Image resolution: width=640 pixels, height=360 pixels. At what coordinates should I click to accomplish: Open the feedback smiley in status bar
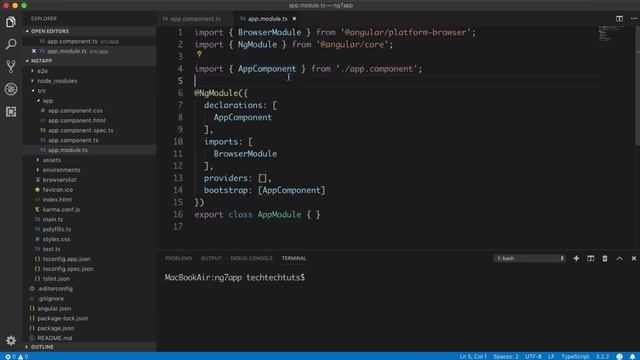click(x=619, y=356)
